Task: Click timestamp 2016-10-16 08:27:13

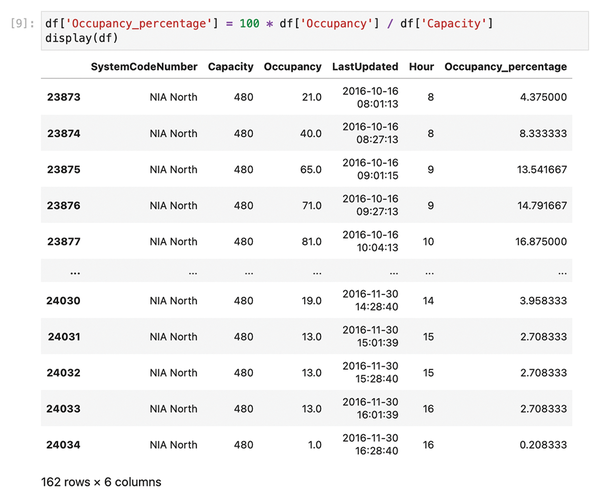Action: click(x=370, y=133)
